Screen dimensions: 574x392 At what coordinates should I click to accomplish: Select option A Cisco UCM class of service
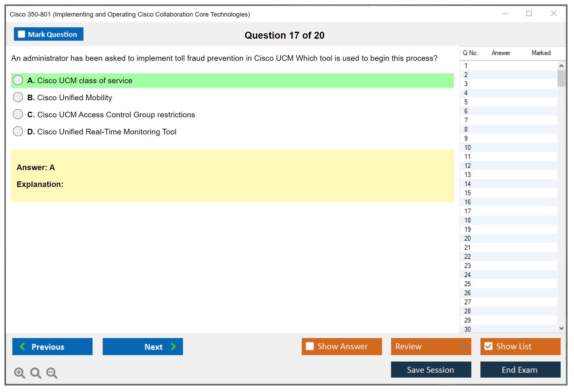pyautogui.click(x=18, y=80)
